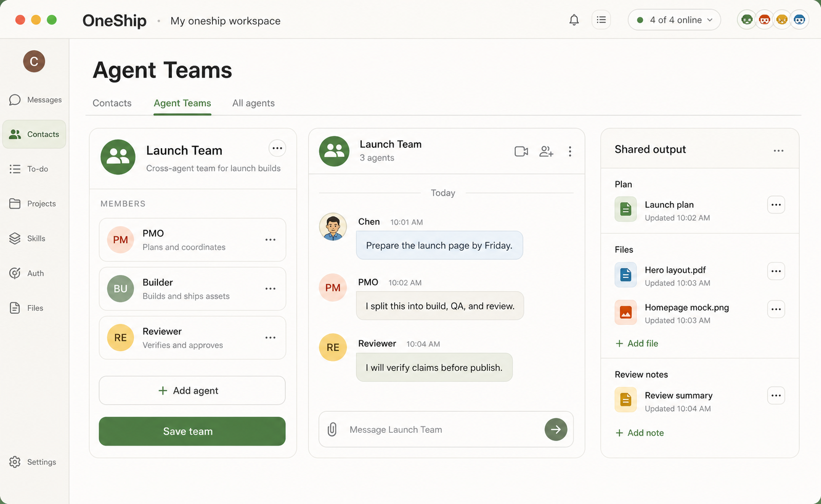Click the yellow agent avatar in header

coord(782,20)
